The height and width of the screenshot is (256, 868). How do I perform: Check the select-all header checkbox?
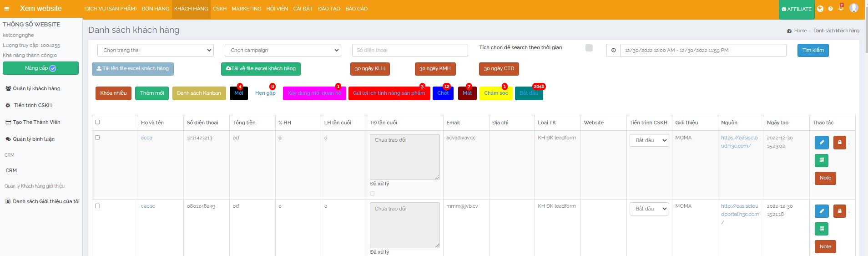[x=97, y=122]
